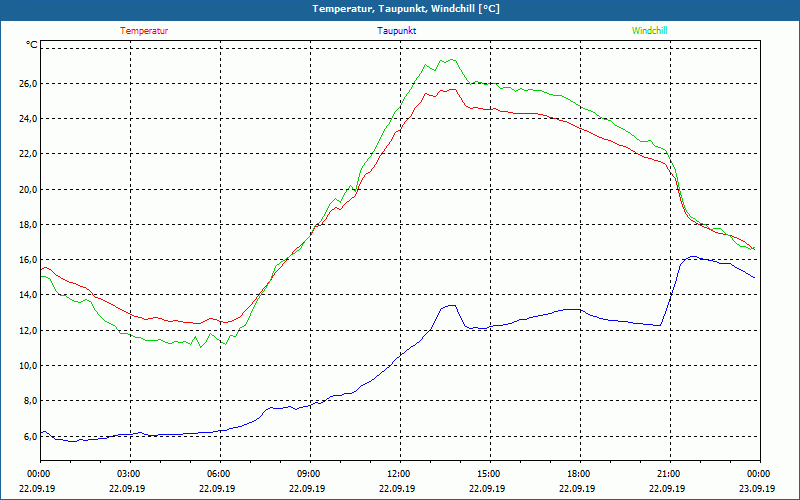The image size is (800, 500).
Task: Click the blue Taupunkt legend label
Action: [x=396, y=31]
